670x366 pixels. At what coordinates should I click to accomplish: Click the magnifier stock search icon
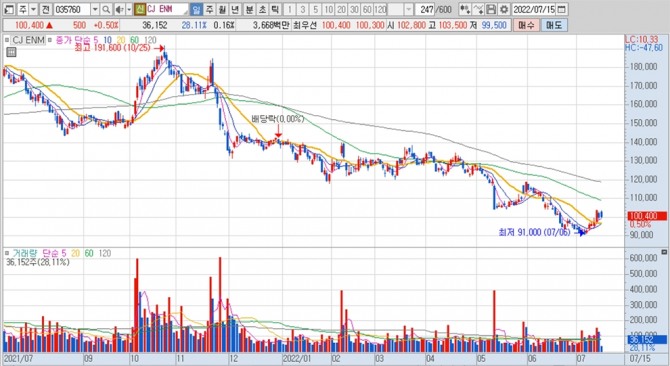(x=106, y=9)
